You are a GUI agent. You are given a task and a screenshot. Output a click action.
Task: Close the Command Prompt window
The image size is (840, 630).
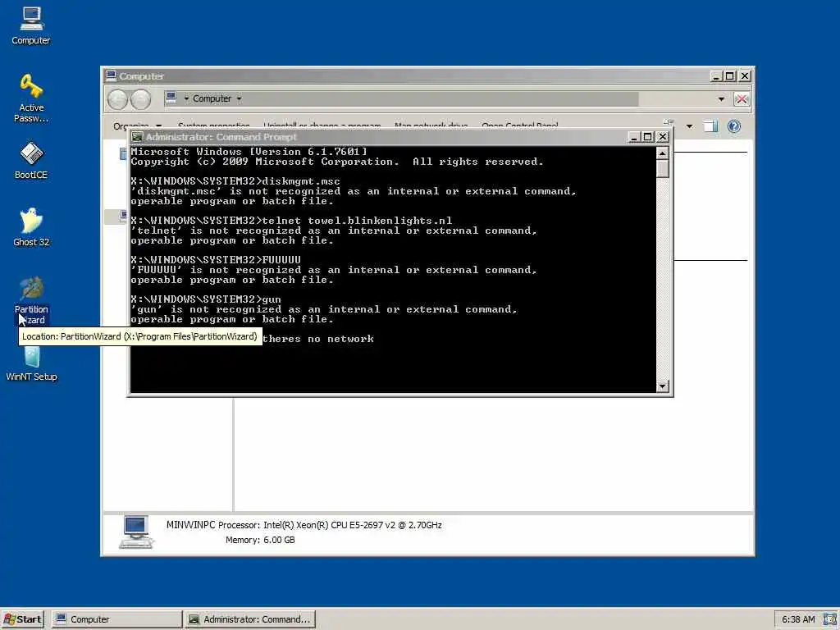pos(663,137)
